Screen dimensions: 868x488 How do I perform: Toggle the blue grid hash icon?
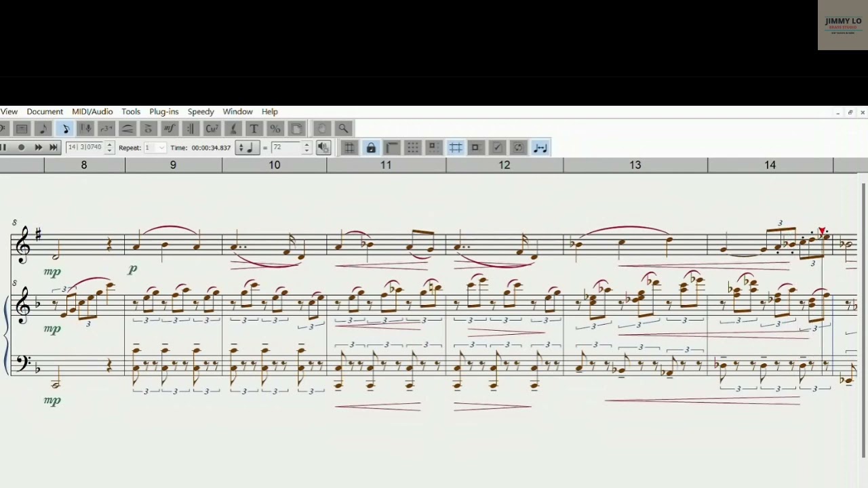pyautogui.click(x=456, y=148)
